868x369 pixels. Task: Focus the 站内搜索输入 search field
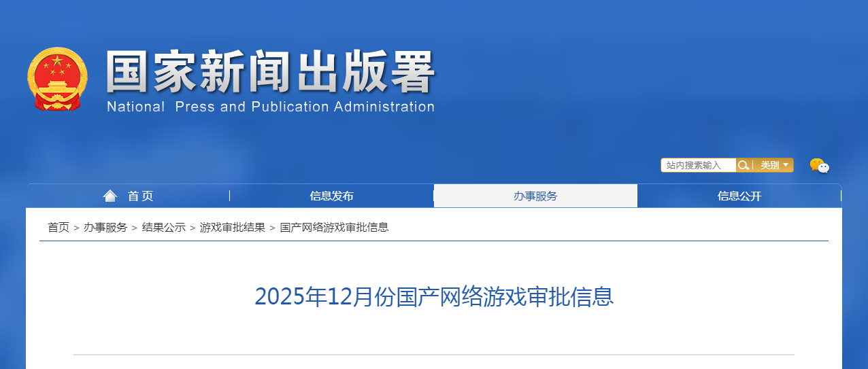(699, 165)
